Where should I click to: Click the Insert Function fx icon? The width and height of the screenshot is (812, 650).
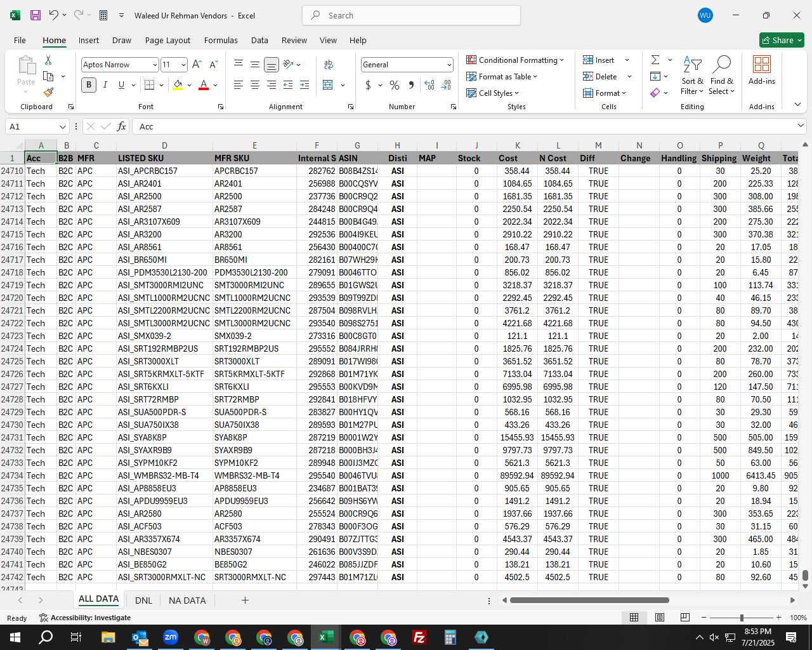pyautogui.click(x=121, y=126)
